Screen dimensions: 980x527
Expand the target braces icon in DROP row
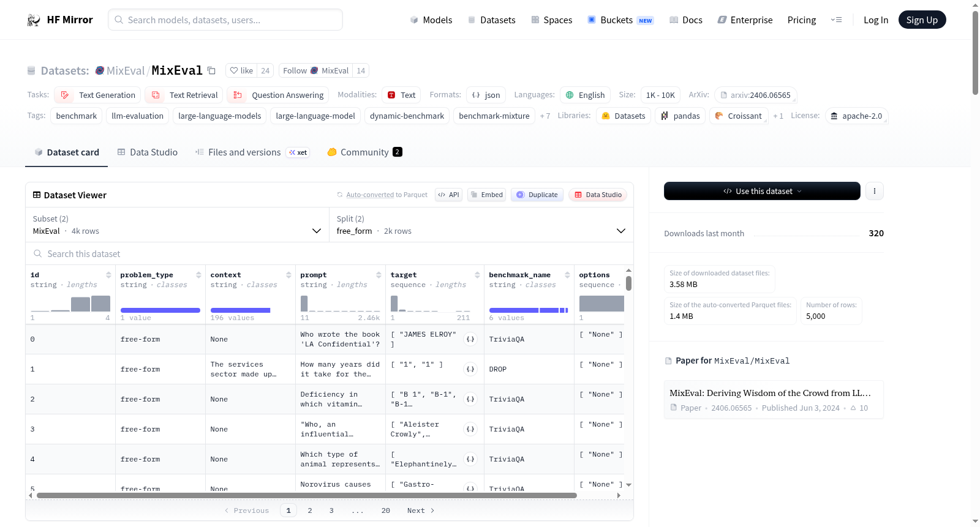tap(470, 369)
